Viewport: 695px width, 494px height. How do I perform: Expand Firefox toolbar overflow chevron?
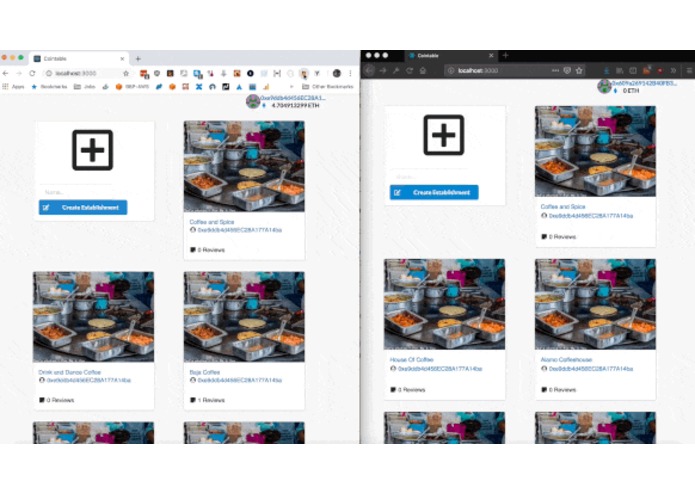(673, 70)
